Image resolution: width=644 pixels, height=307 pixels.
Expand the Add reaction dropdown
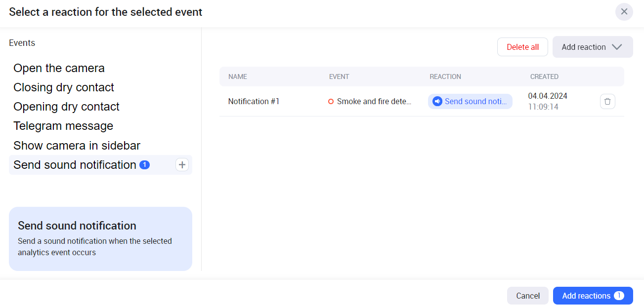tap(592, 47)
